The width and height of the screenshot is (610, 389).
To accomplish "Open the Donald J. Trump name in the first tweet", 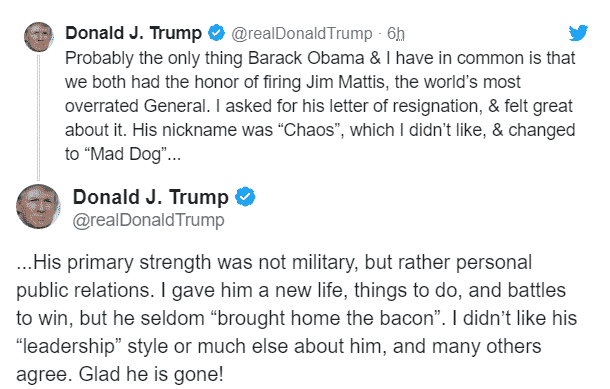I will coord(133,33).
